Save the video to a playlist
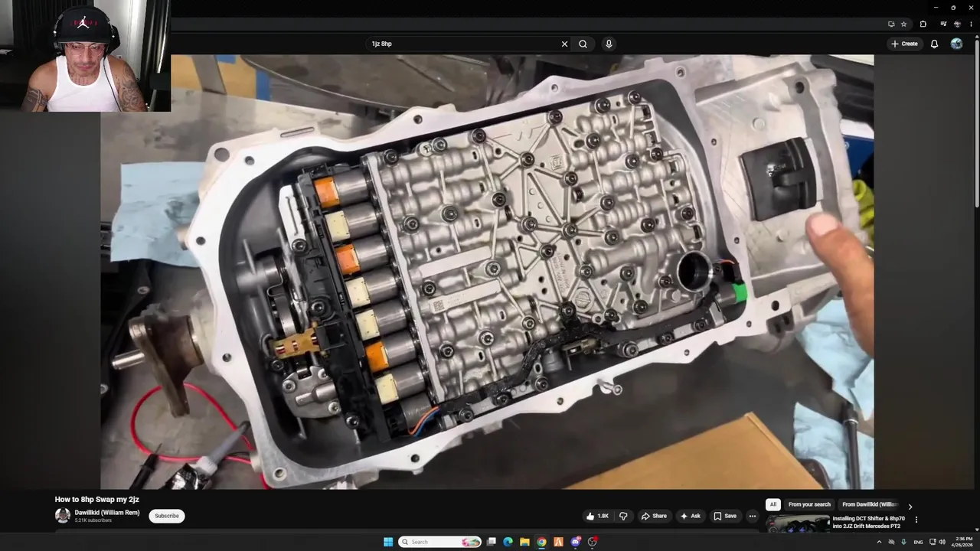The image size is (980, 551). (725, 516)
